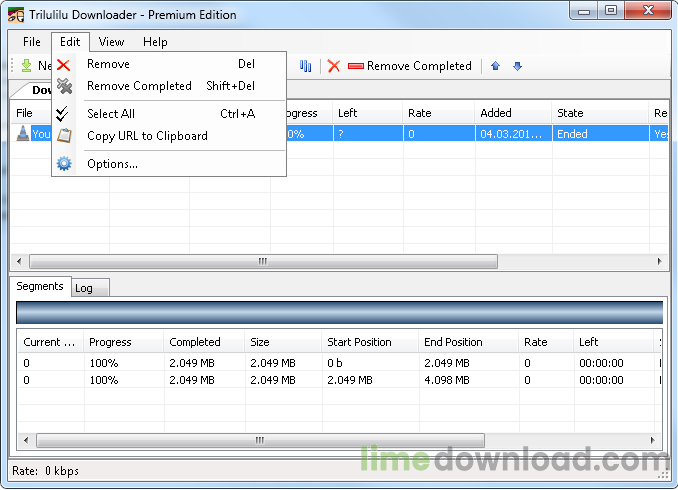Click the 4.098 MB end position cell
The height and width of the screenshot is (490, 678).
pos(468,380)
